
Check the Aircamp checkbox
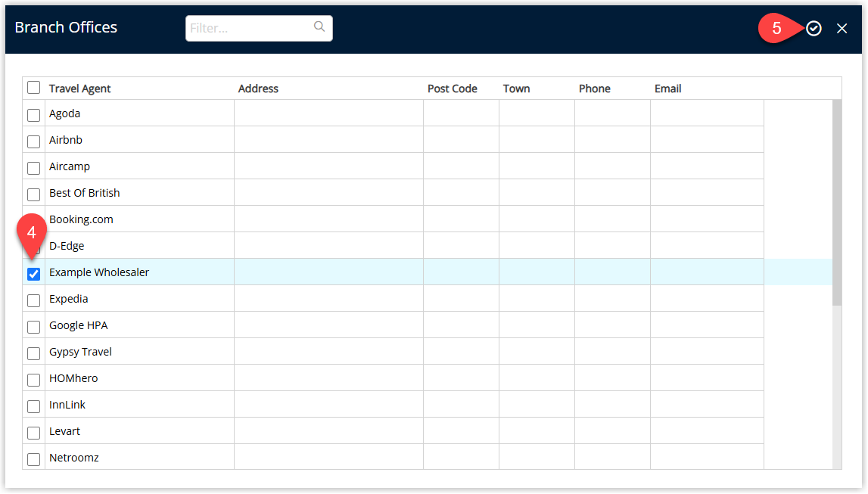pos(34,168)
